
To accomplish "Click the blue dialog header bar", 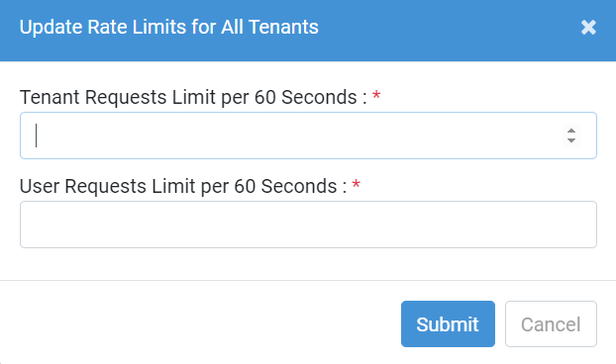I will (308, 31).
